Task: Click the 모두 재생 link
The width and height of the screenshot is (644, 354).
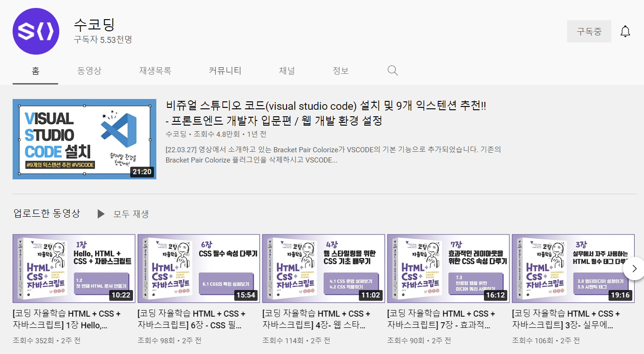Action: coord(131,214)
